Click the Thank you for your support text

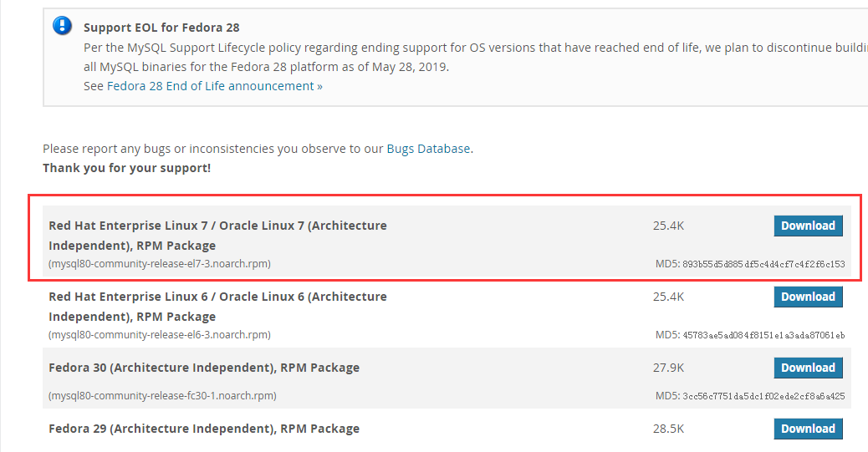[127, 168]
